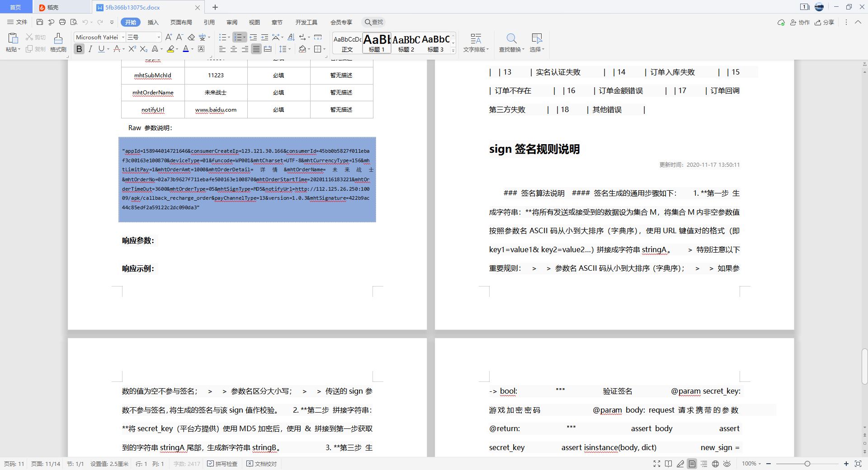Open a new tab with the plus button
Screen dimensions: 868x470
point(215,7)
